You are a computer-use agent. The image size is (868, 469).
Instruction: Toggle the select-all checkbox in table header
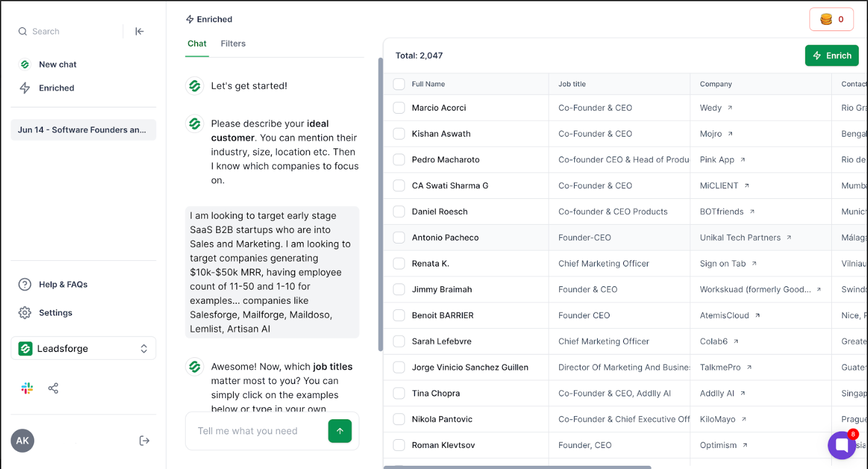click(399, 84)
